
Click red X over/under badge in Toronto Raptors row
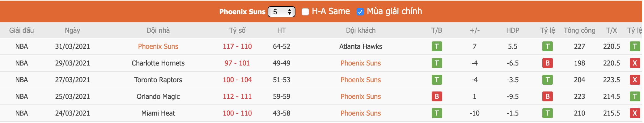point(635,80)
